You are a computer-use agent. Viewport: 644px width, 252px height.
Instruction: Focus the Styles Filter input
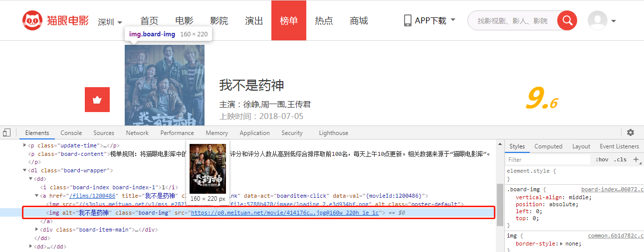tap(548, 160)
